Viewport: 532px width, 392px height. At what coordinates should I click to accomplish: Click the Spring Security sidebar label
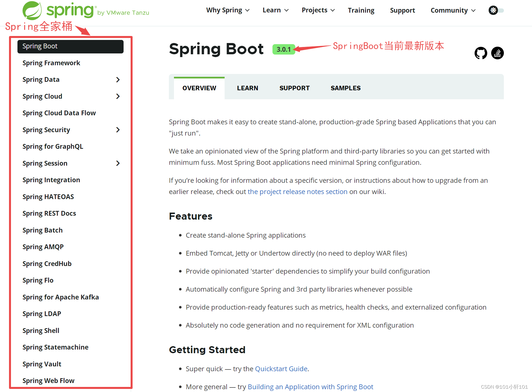[x=46, y=130]
